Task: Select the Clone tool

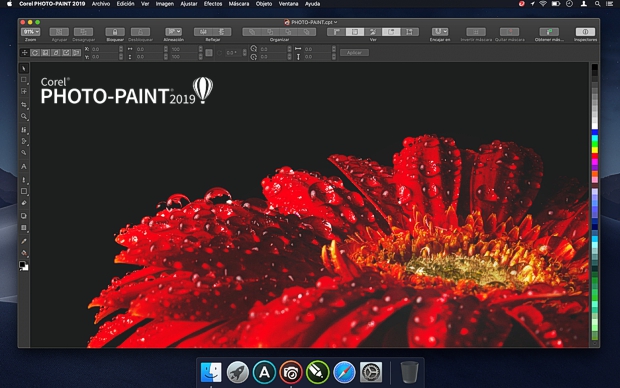Action: [x=24, y=141]
